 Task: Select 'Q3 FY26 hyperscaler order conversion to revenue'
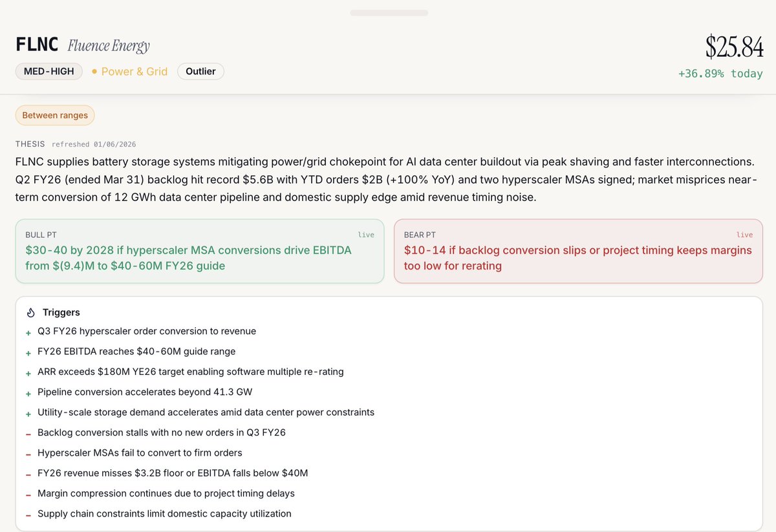(x=147, y=332)
